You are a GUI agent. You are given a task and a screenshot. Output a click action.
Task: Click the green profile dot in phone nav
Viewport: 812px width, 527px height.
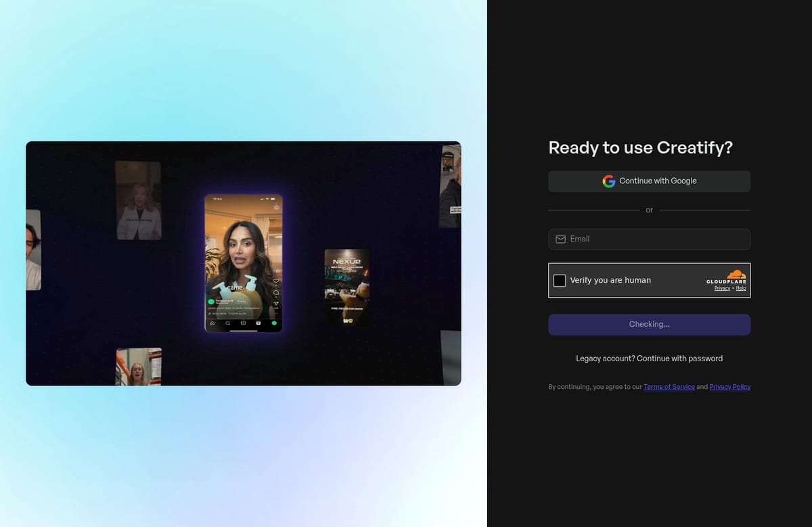[x=274, y=323]
